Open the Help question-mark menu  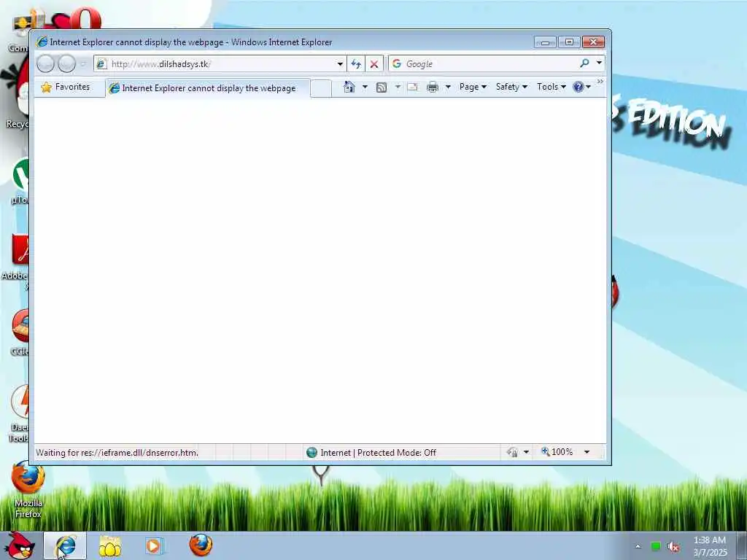click(581, 87)
